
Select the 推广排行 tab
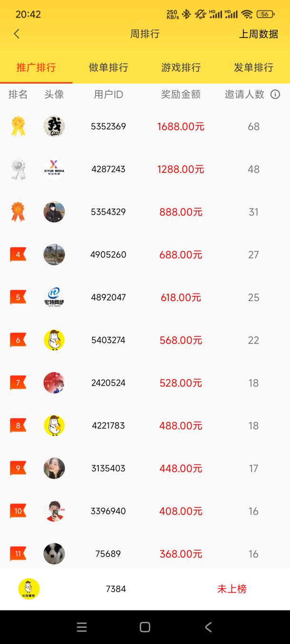point(36,67)
